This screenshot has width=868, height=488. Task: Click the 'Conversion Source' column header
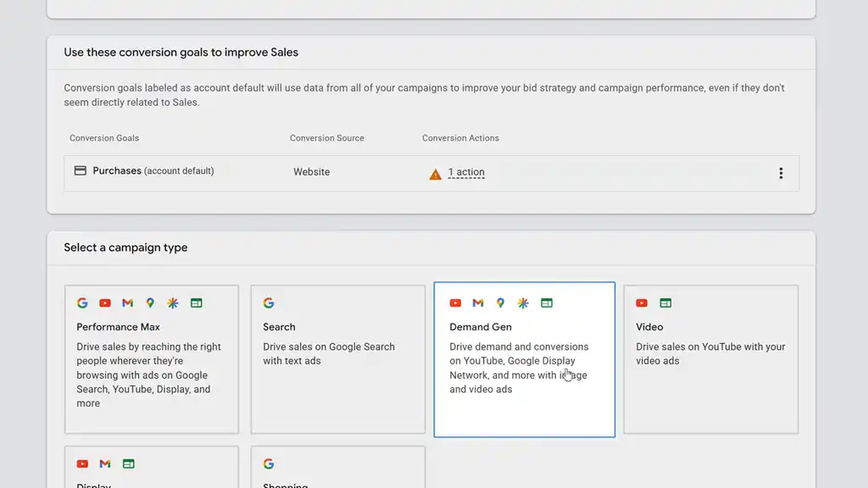click(x=327, y=138)
